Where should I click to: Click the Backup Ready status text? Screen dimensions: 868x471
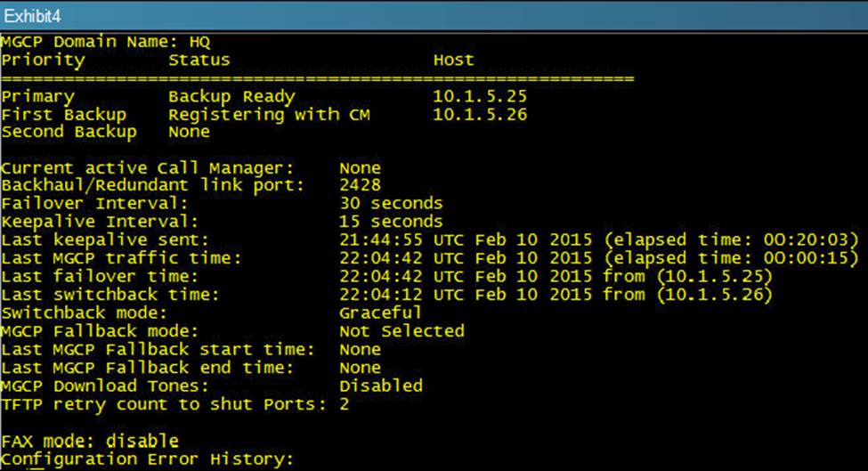click(x=231, y=96)
